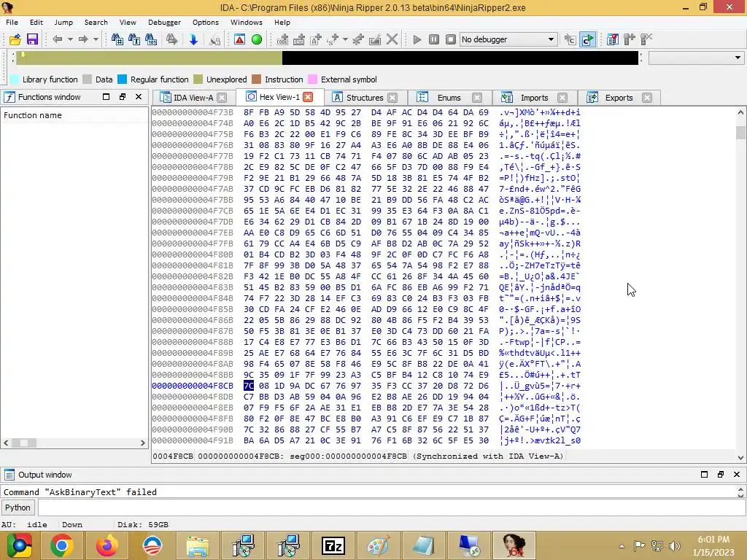Click the green circle status icon
Viewport: 747px width, 560px height.
coord(257,39)
